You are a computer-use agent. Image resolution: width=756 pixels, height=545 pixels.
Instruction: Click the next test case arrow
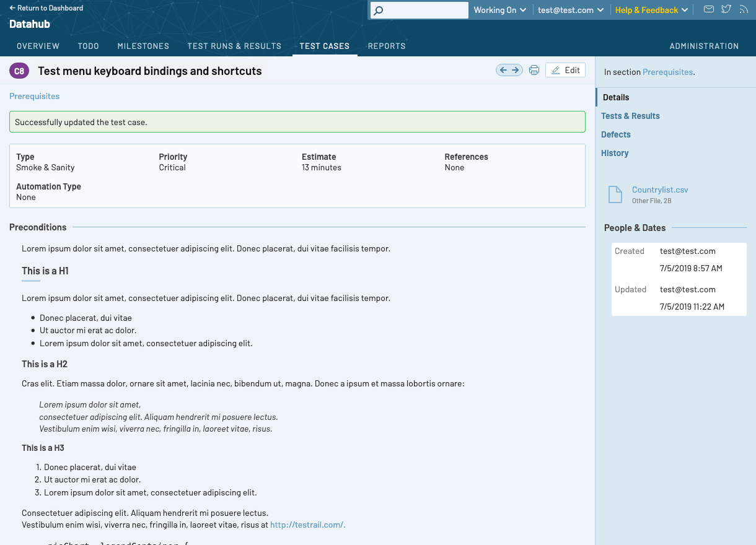(516, 71)
